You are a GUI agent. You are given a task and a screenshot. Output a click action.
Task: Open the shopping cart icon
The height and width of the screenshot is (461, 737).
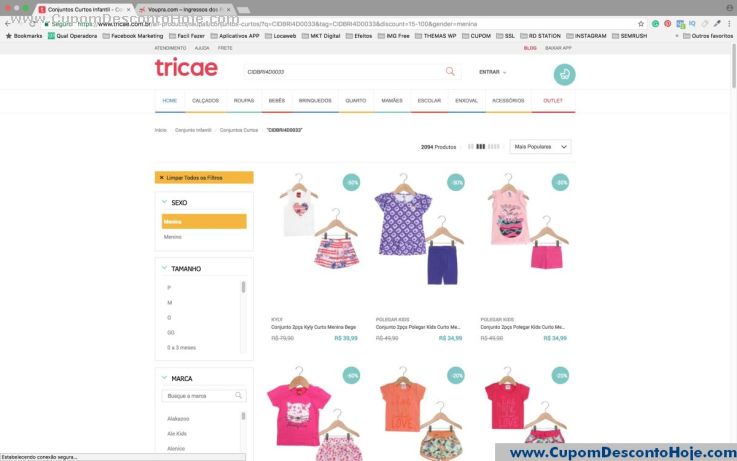564,74
